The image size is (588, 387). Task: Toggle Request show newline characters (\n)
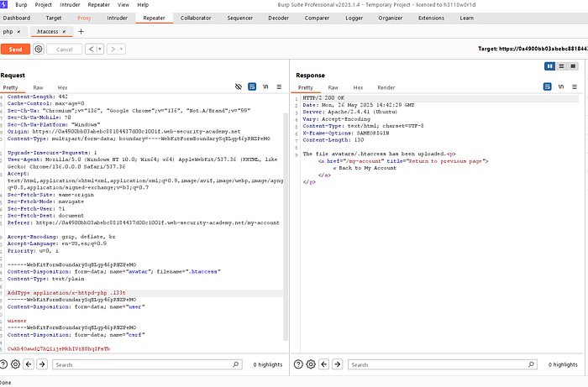coord(265,87)
